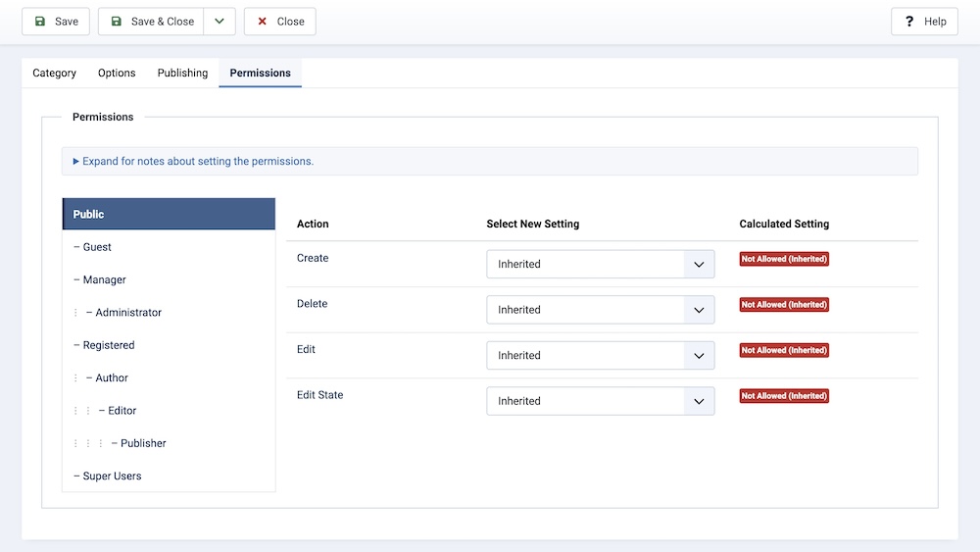Expand the notes about setting permissions
This screenshot has width=980, height=552.
(x=193, y=162)
